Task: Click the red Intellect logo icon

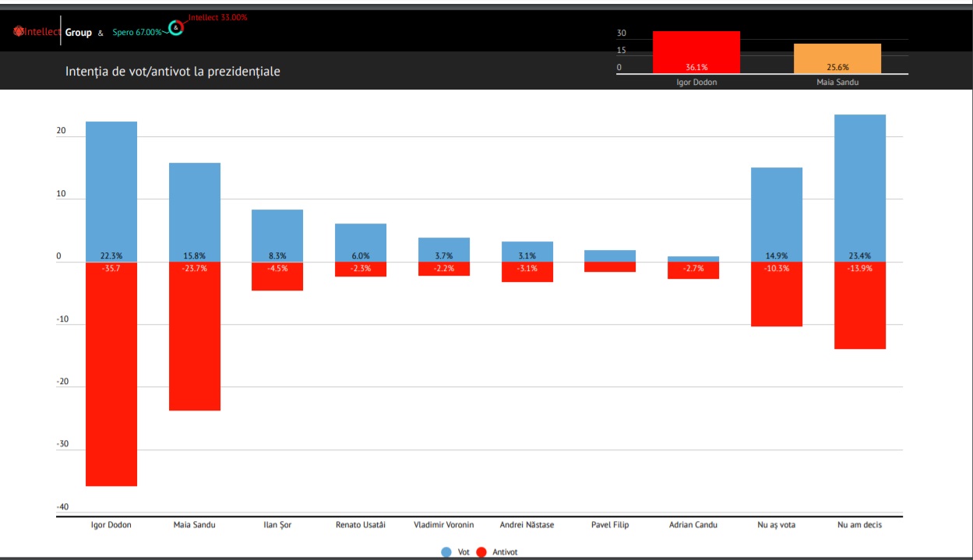Action: pos(18,32)
